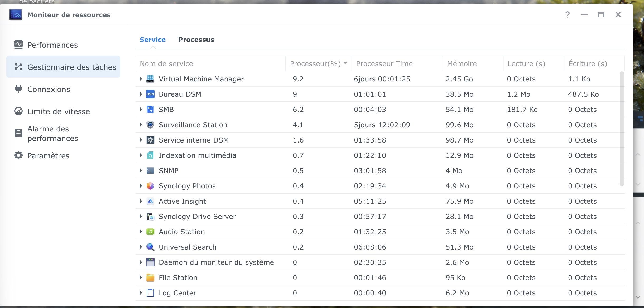
Task: Switch to the Processus tab
Action: (196, 40)
